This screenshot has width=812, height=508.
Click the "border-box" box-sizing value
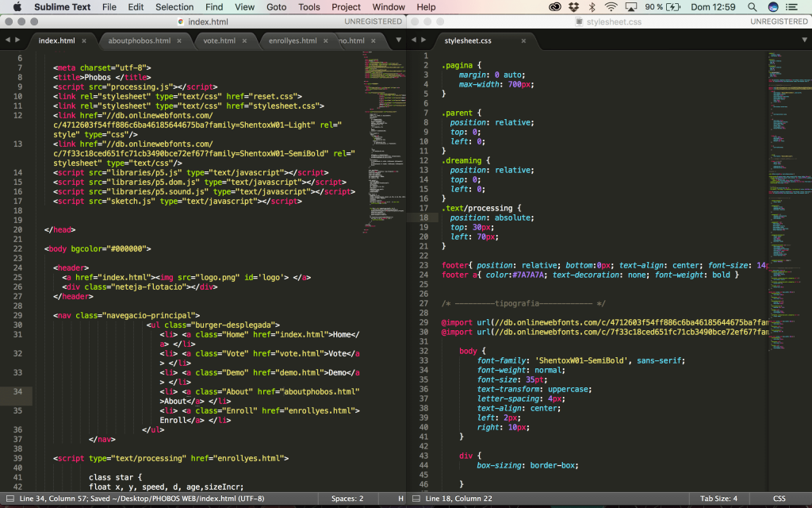[553, 465]
